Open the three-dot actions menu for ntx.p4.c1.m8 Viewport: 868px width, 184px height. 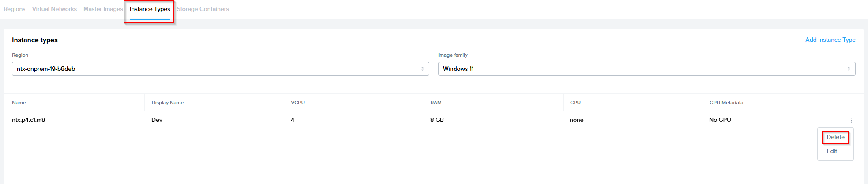click(851, 120)
